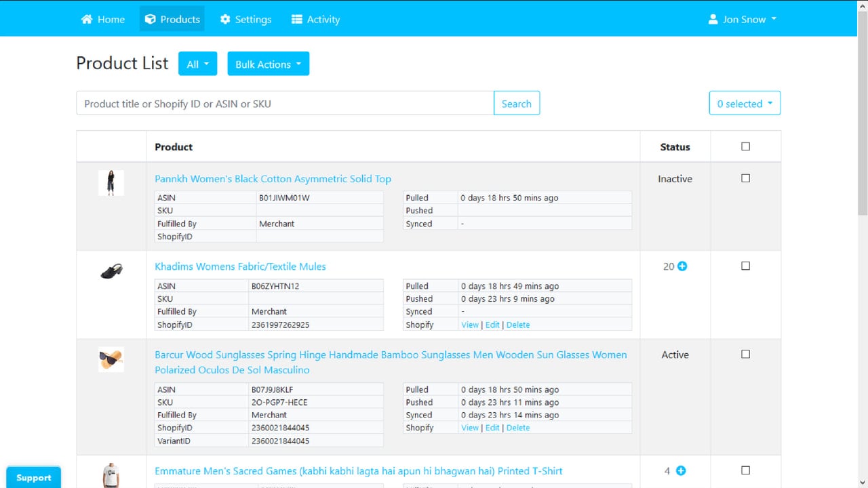
Task: Tick the Barcur Wood Sunglasses row checkbox
Action: coord(746,354)
